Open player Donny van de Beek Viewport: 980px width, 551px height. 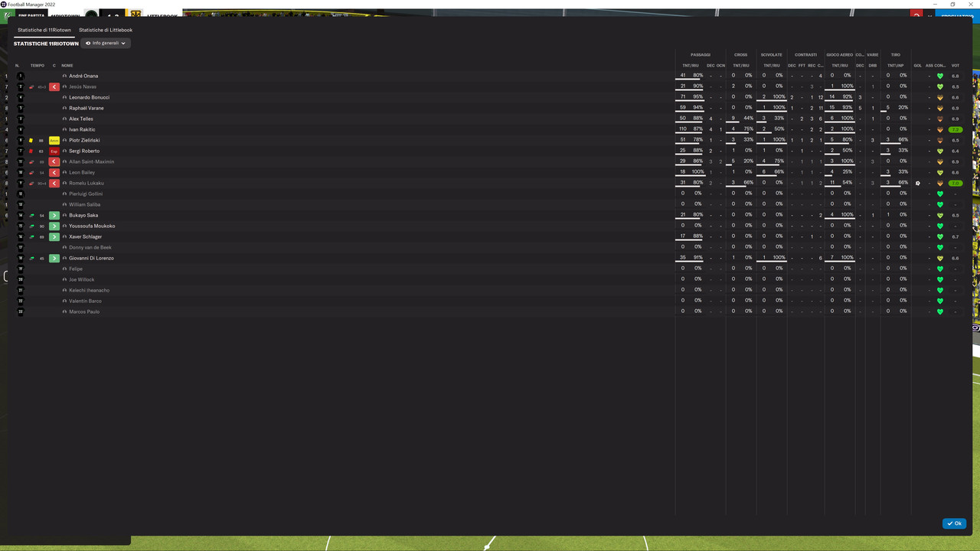(90, 248)
